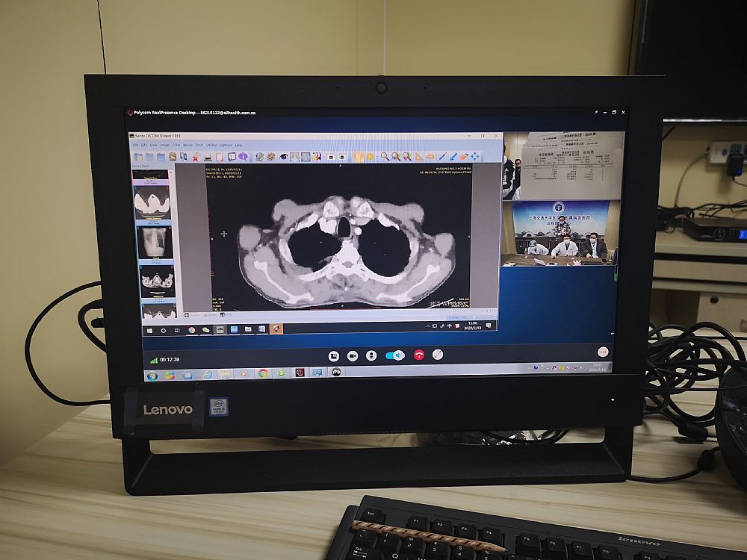Switch to the MPR tab below viewer
The width and height of the screenshot is (747, 560).
pos(227,315)
